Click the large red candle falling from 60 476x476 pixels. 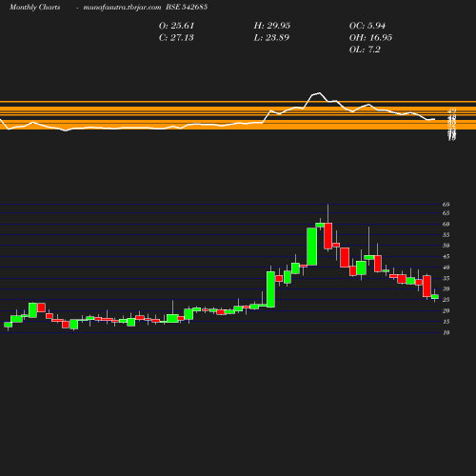[x=328, y=236]
